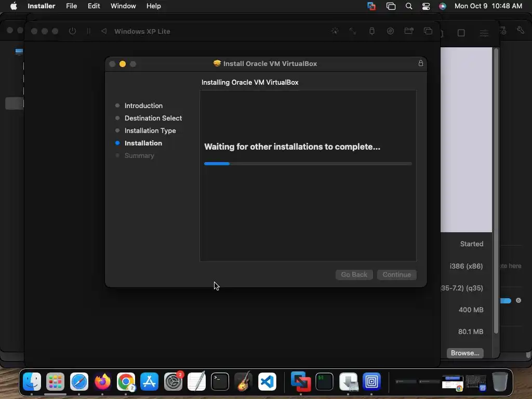Click the Continue button

click(396, 274)
